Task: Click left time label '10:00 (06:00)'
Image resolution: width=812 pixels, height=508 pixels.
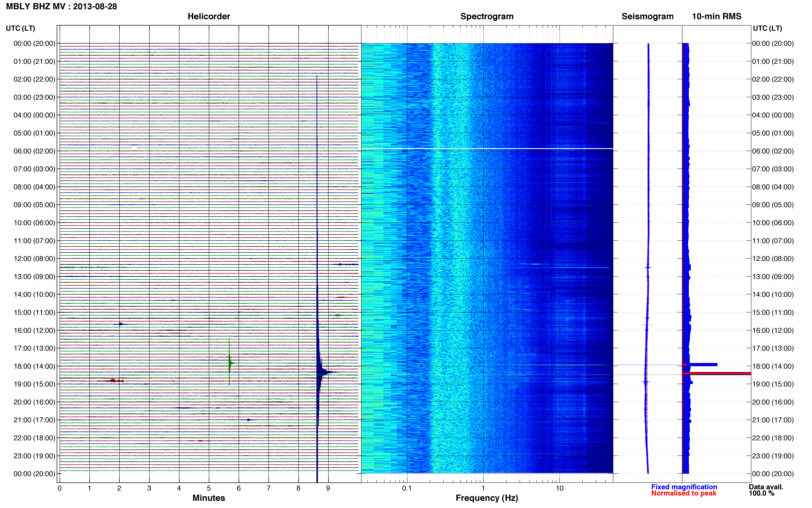Action: coord(34,223)
